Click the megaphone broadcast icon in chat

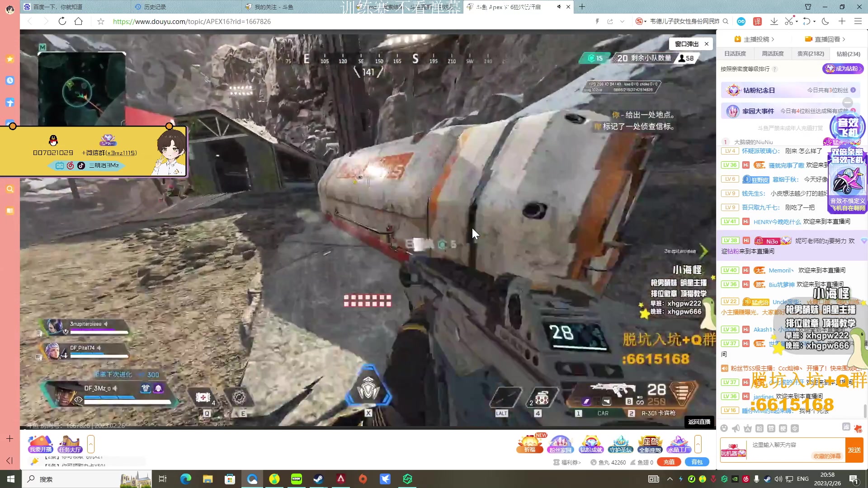click(x=736, y=428)
